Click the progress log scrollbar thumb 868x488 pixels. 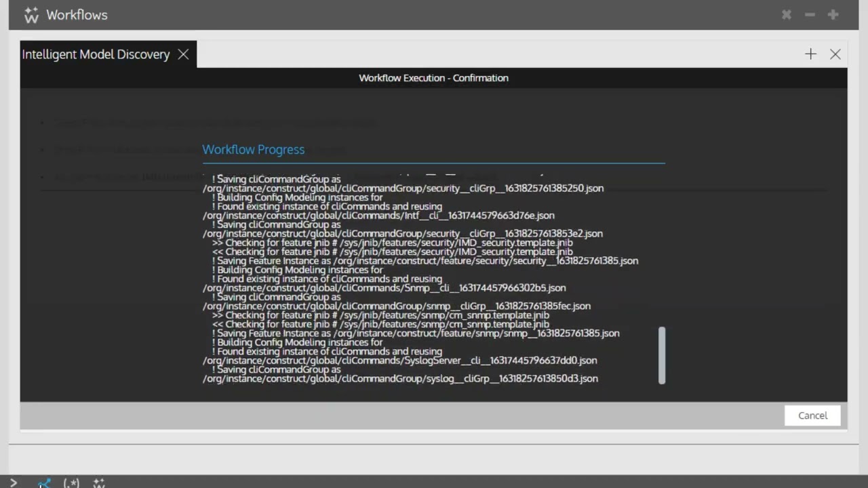tap(662, 355)
